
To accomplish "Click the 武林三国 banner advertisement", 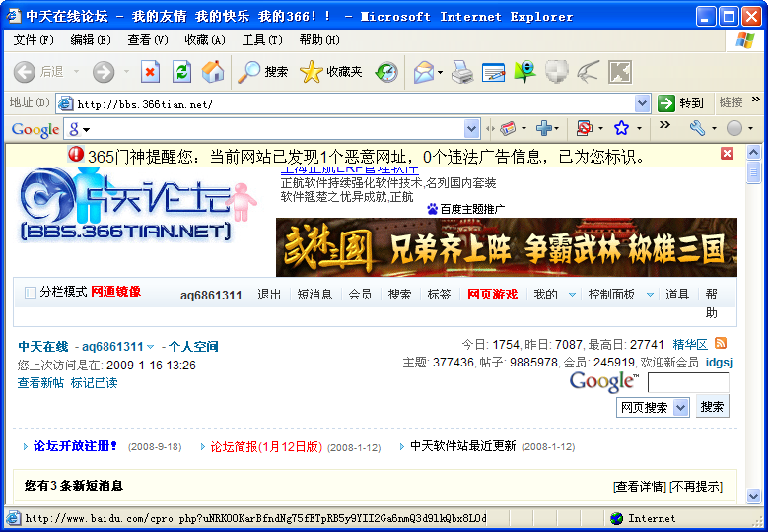I will [507, 247].
